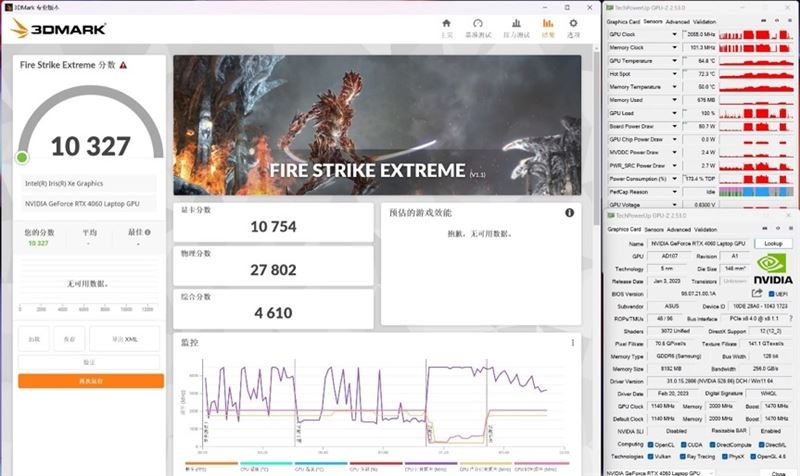800x476 pixels.
Task: Click the 3DMark title bar app icon
Action: [x=8, y=7]
